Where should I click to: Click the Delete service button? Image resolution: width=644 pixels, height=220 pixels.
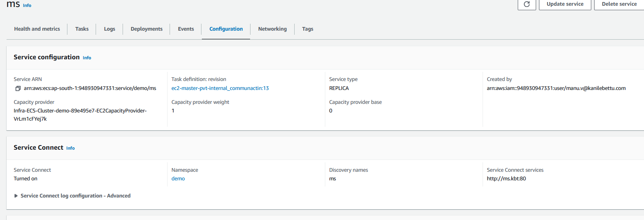619,4
